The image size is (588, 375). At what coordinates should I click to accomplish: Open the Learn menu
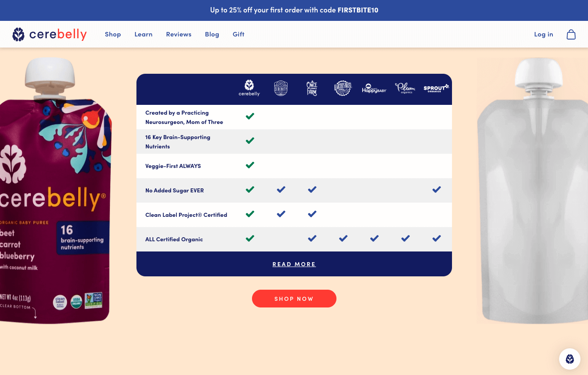[144, 34]
